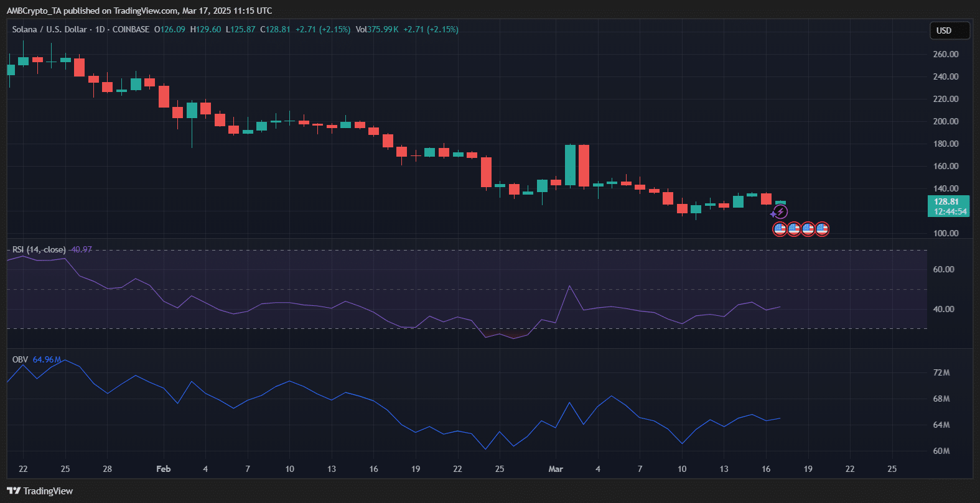Click the 160.00 price axis label
Image resolution: width=980 pixels, height=503 pixels.
946,166
